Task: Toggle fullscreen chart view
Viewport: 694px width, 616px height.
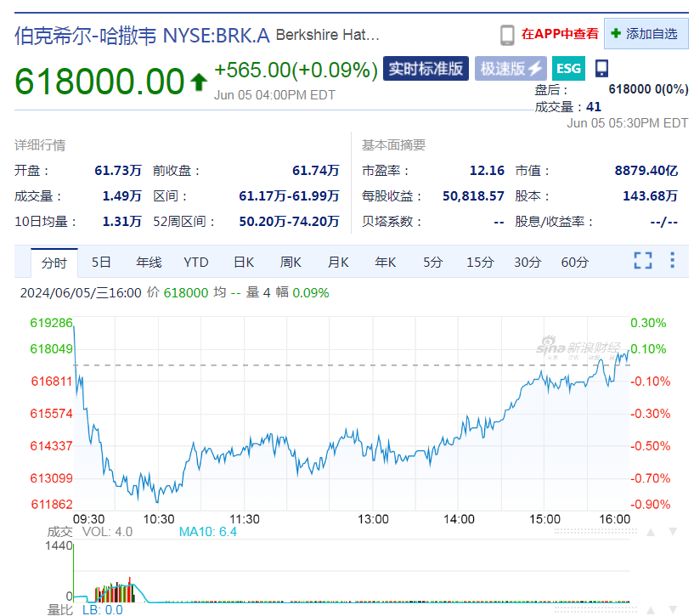Action: [643, 261]
